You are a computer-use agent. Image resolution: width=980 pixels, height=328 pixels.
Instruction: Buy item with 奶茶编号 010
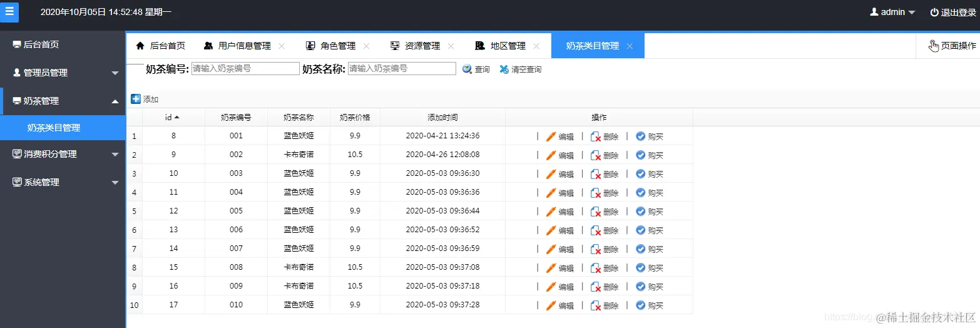click(650, 305)
